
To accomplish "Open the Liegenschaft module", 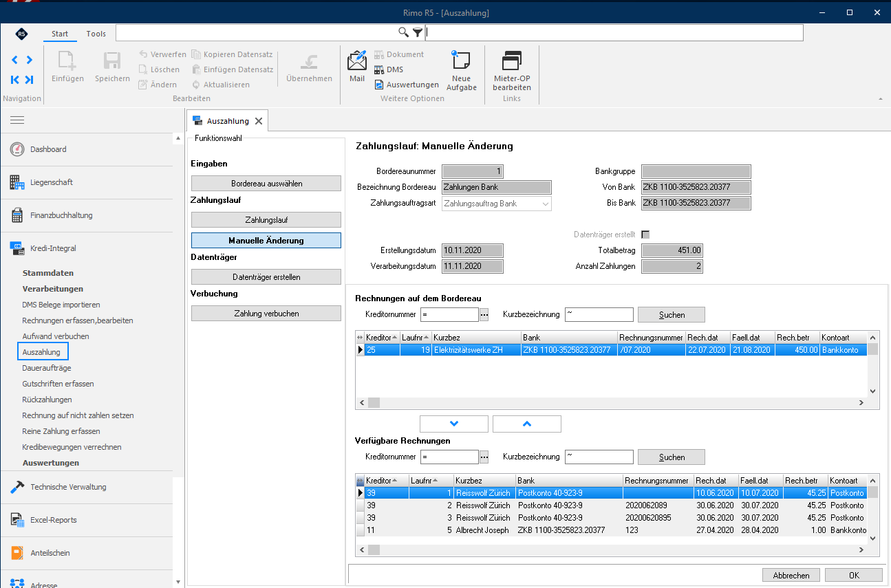I will 87,182.
